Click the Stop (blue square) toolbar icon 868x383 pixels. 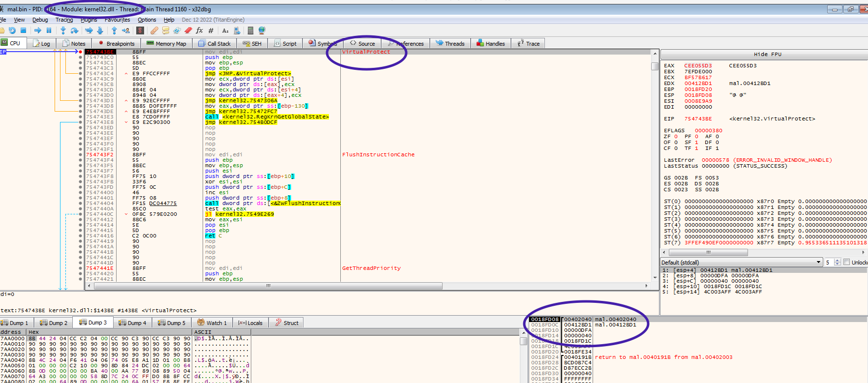(x=23, y=30)
